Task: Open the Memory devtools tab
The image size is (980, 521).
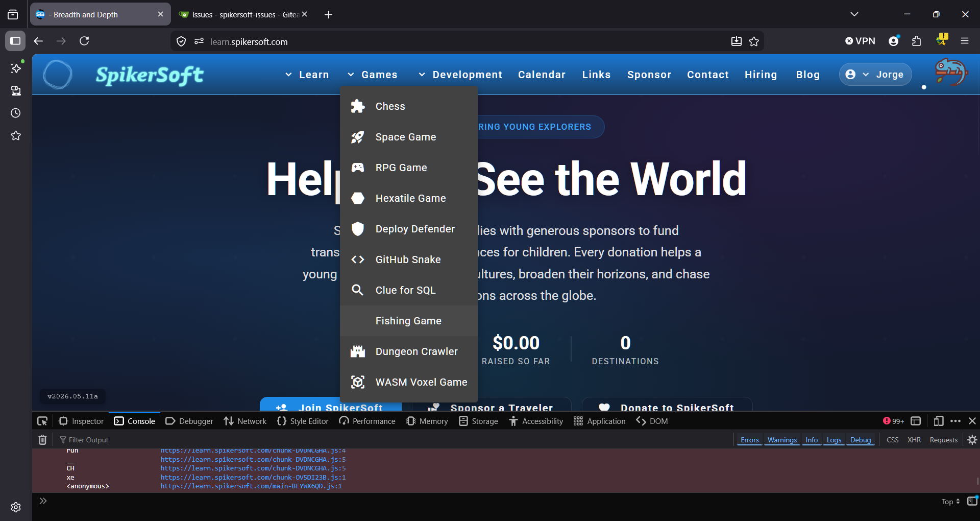Action: (x=427, y=421)
